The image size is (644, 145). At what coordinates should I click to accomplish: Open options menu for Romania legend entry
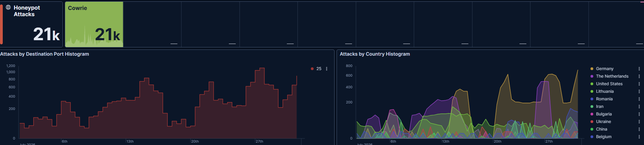point(639,99)
